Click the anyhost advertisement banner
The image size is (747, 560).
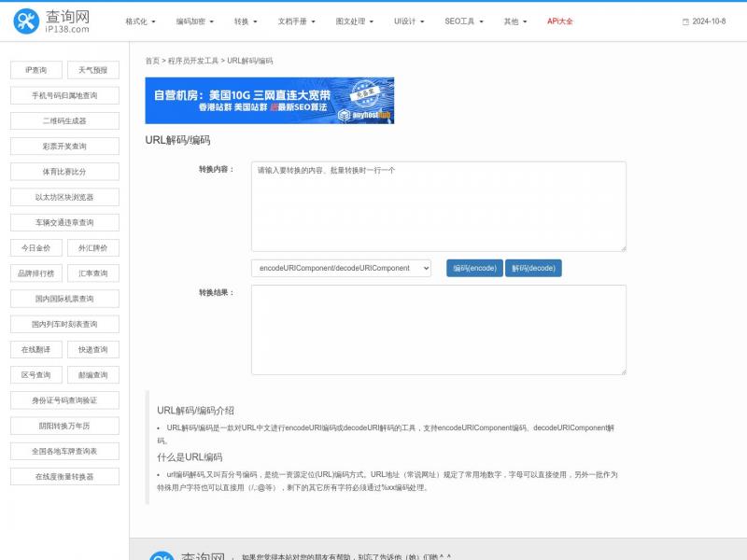269,101
